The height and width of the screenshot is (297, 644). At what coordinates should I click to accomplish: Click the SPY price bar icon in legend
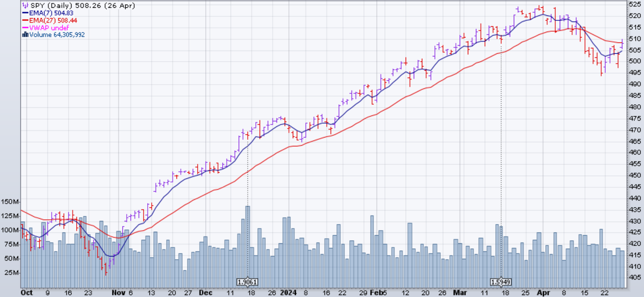25,6
